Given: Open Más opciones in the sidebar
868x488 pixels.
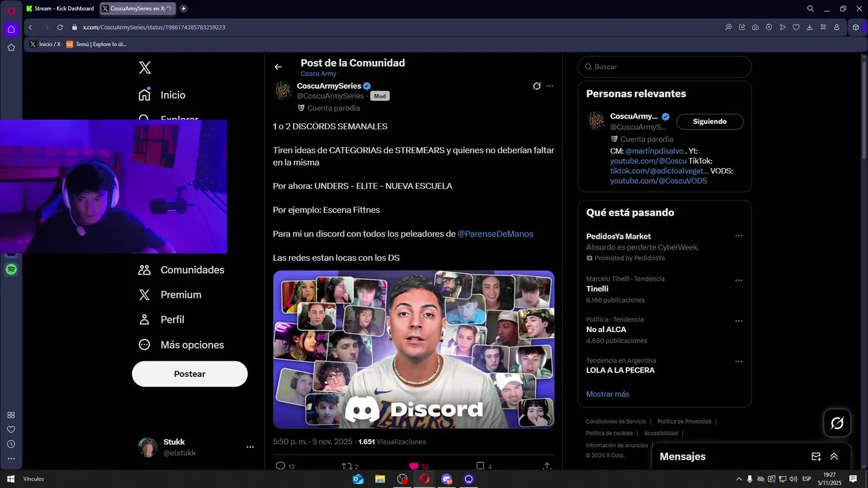Looking at the screenshot, I should pos(181,345).
